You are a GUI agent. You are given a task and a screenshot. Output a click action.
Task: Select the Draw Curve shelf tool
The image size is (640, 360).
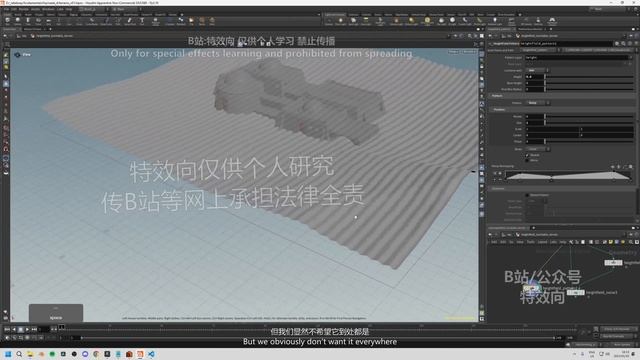coord(106,21)
